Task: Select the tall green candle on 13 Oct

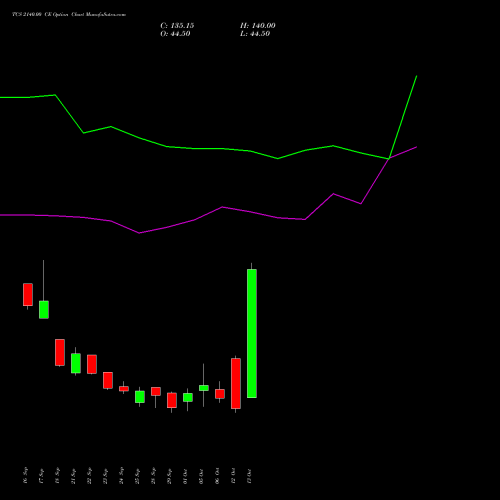Action: (252, 333)
